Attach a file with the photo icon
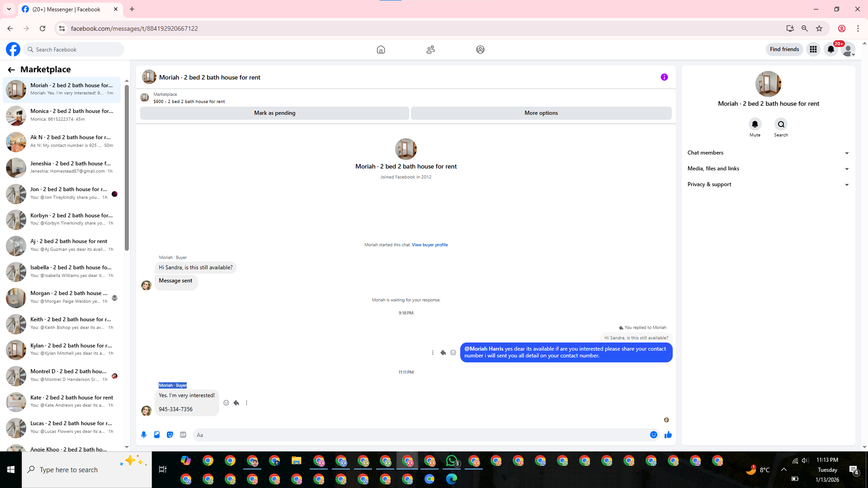 click(157, 435)
